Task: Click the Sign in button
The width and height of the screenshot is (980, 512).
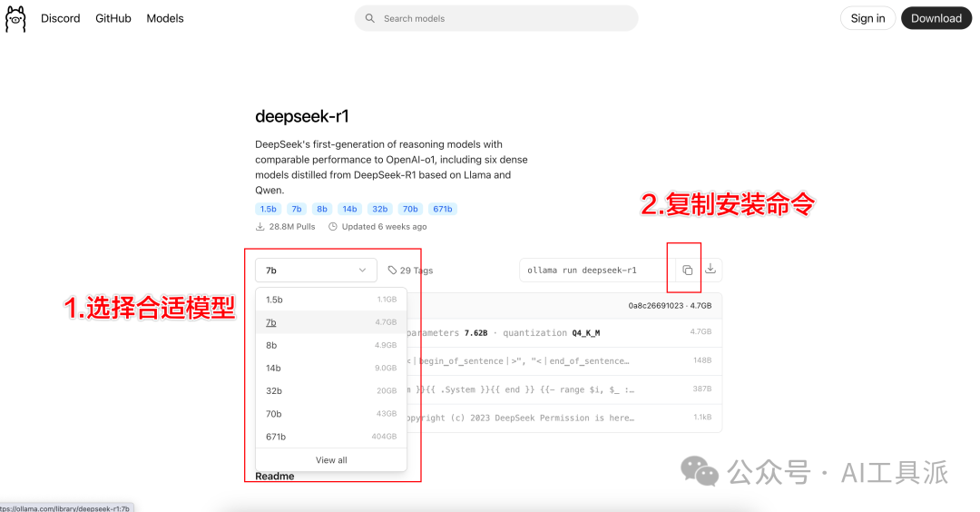Action: pos(867,18)
